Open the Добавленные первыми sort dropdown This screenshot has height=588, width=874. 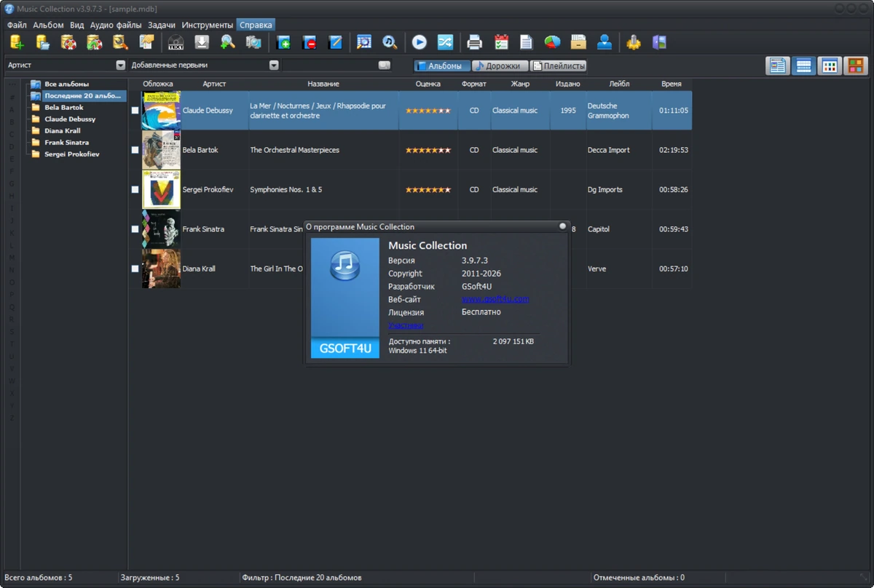point(274,65)
